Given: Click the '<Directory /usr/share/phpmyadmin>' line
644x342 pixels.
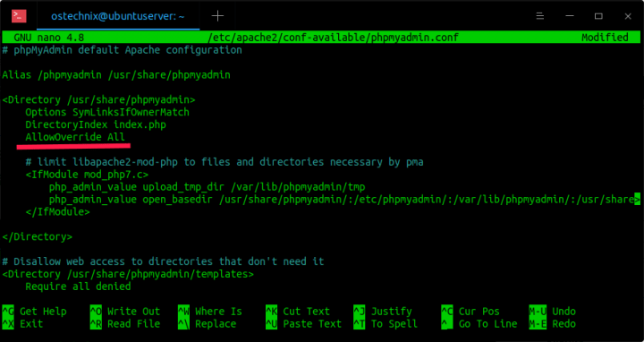Looking at the screenshot, I should [99, 100].
